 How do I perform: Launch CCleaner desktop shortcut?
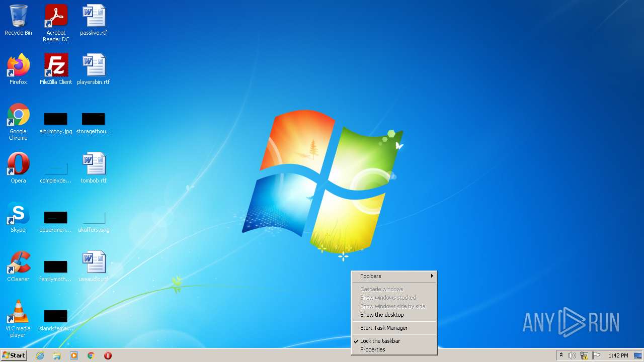click(18, 266)
